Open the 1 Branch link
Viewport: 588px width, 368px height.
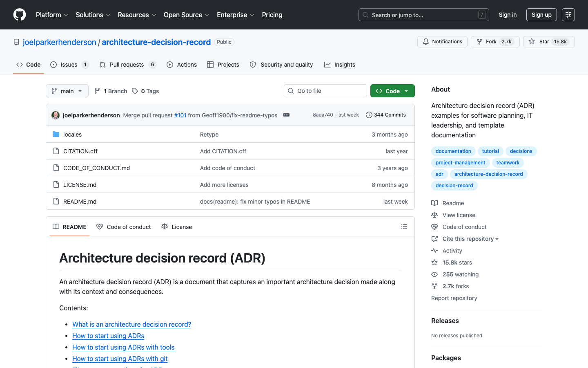click(111, 91)
